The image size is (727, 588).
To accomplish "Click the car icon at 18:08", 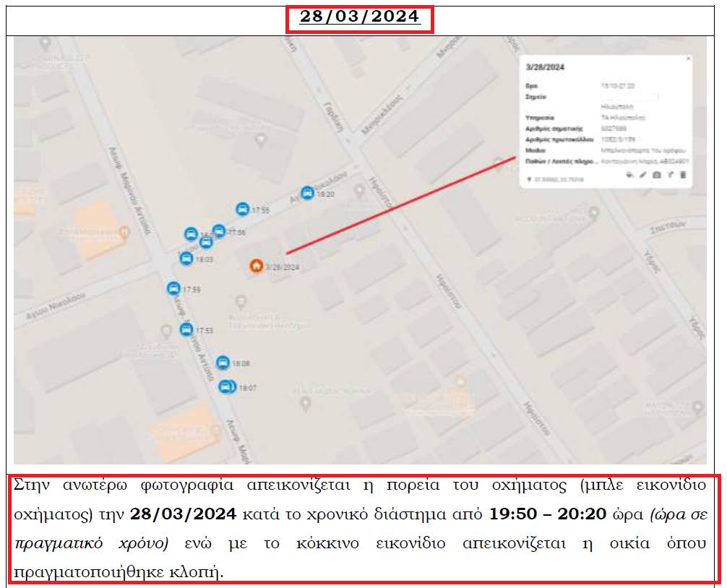I will (223, 363).
